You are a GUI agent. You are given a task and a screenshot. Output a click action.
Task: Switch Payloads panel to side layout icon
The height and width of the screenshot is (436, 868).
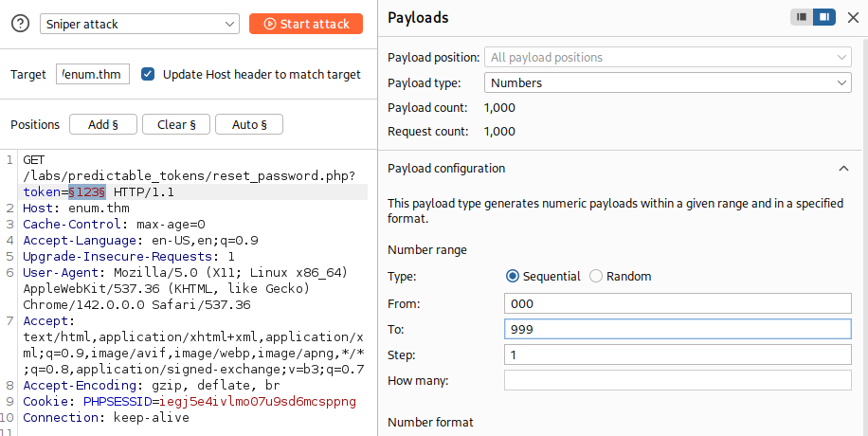(x=824, y=17)
